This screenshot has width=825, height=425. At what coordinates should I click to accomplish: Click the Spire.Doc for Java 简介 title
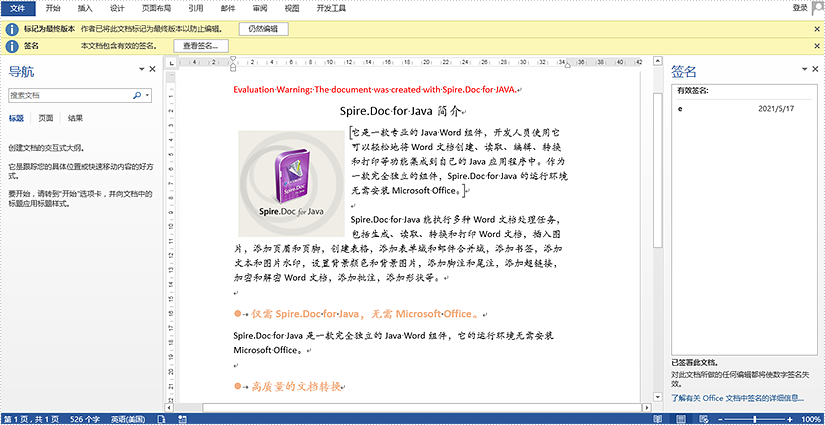point(401,112)
